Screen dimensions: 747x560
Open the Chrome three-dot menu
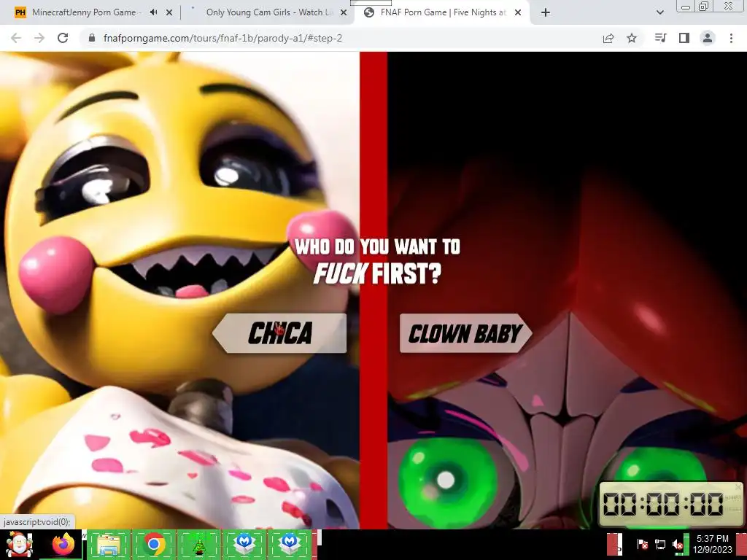(731, 38)
